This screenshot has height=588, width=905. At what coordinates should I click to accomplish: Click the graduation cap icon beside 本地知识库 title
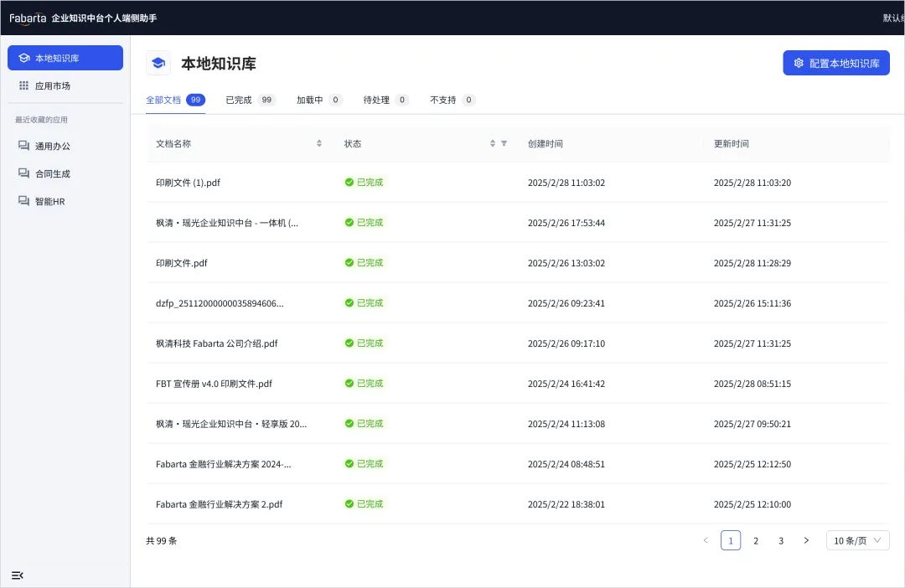tap(158, 63)
